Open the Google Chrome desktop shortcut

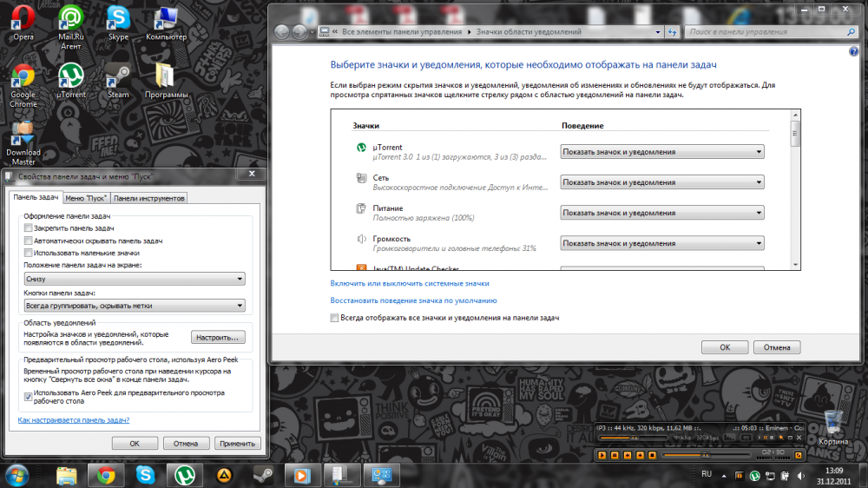click(23, 85)
